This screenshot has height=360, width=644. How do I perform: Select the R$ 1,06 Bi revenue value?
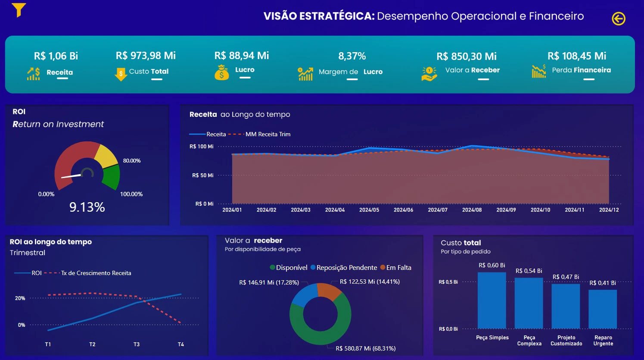point(56,56)
